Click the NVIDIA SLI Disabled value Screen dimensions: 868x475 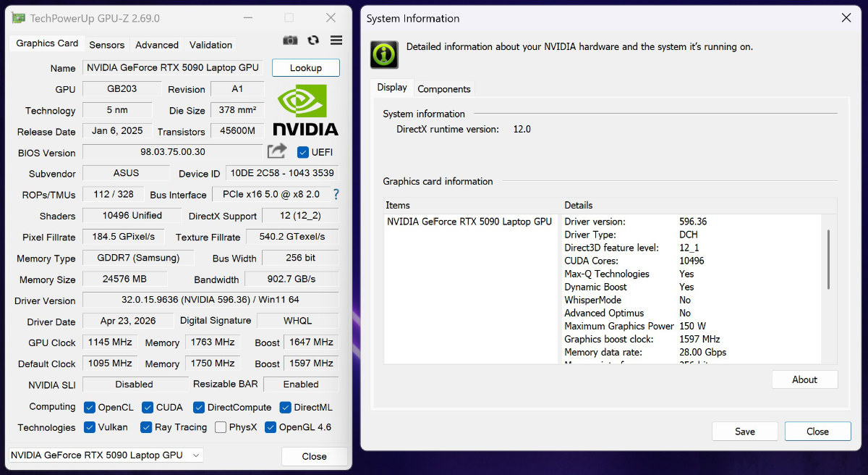pos(135,384)
